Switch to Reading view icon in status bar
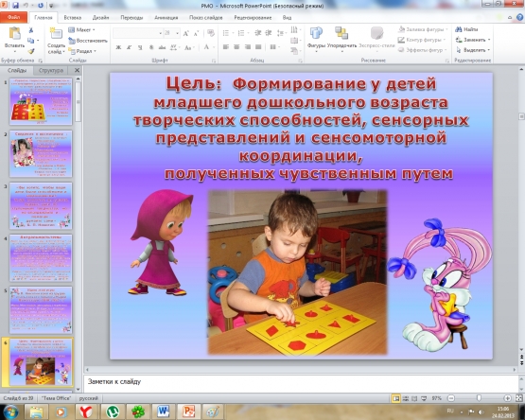 pyautogui.click(x=414, y=398)
